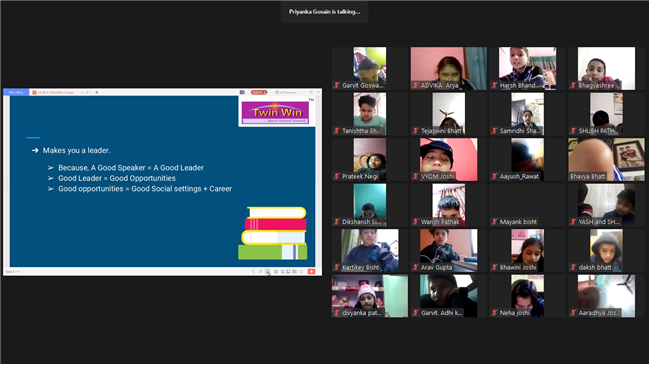
Task: Click muted mic icon beside Wansh Pathak
Action: [x=415, y=222]
